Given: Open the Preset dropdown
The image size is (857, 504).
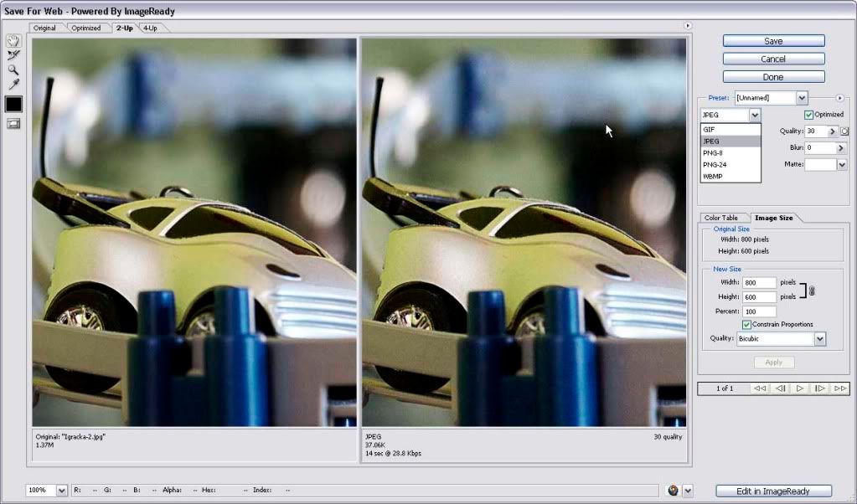Looking at the screenshot, I should (x=802, y=98).
